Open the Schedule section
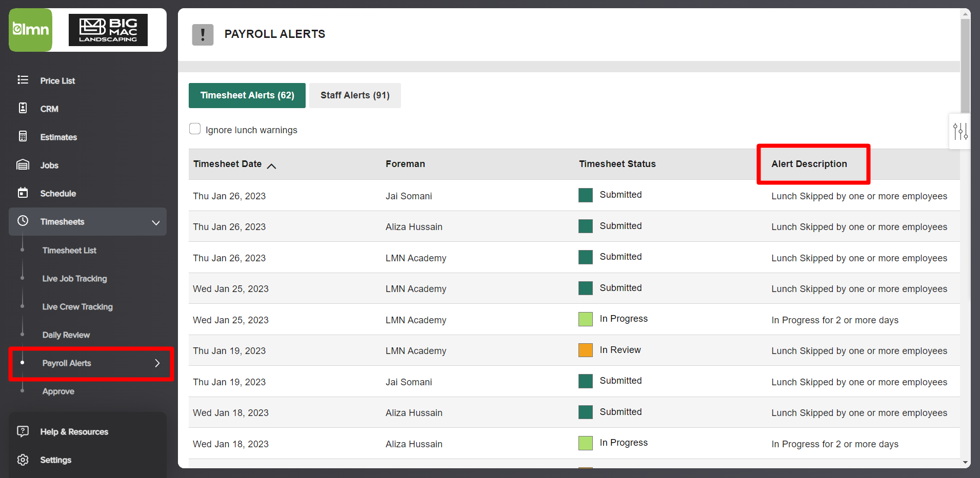Screen dimensions: 980x478 pyautogui.click(x=58, y=194)
